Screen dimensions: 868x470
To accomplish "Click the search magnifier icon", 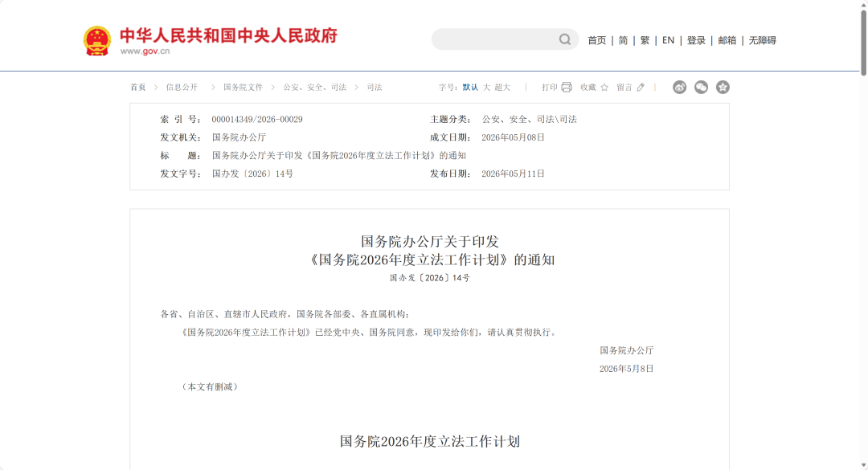I will pos(565,39).
